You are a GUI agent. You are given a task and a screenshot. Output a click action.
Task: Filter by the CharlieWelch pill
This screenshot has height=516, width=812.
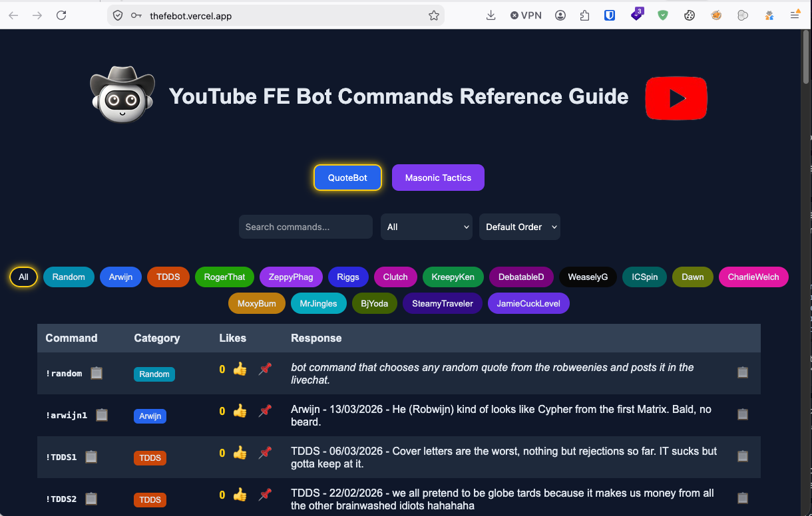pyautogui.click(x=753, y=277)
